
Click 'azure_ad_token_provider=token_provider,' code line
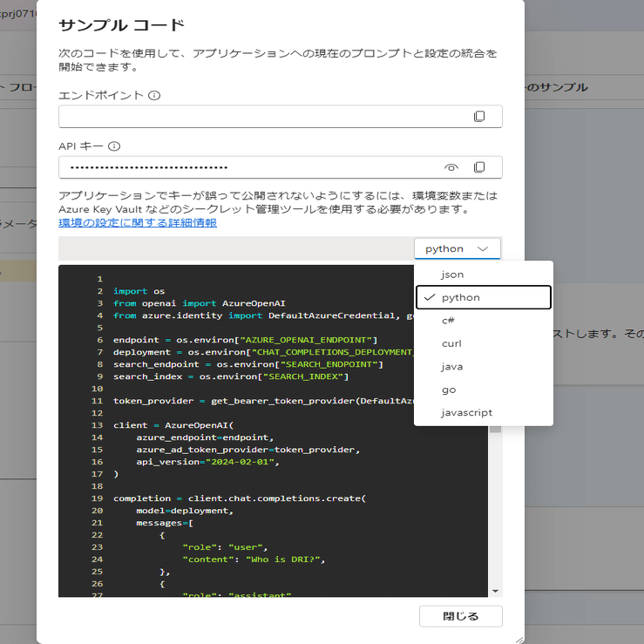pyautogui.click(x=248, y=450)
